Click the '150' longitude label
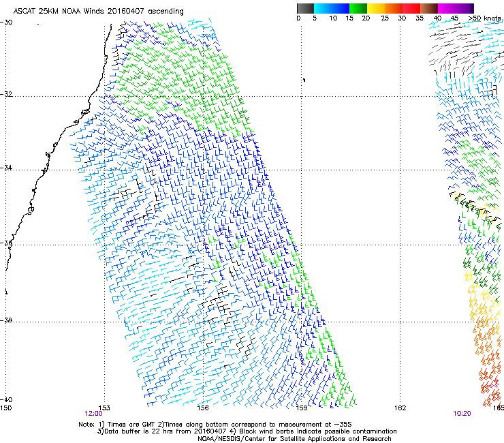 click(x=5, y=408)
